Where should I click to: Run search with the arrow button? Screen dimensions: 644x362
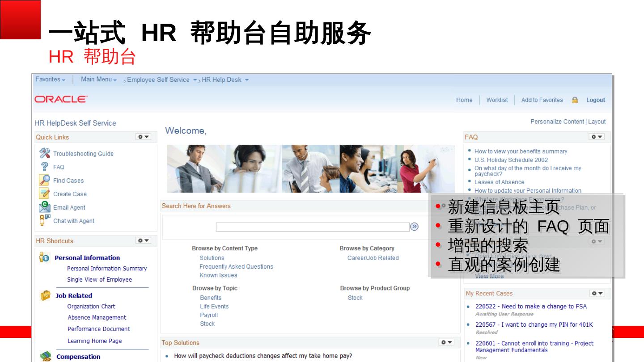pos(415,227)
